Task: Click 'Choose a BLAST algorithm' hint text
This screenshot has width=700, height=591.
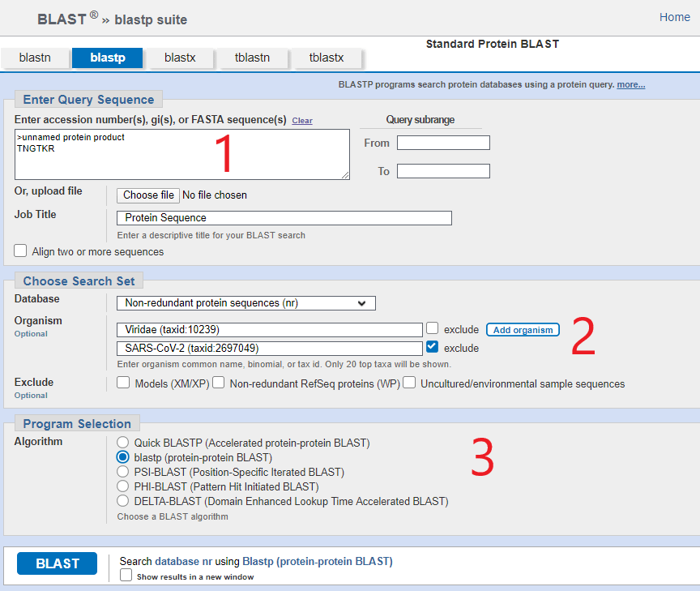Action: (x=173, y=517)
